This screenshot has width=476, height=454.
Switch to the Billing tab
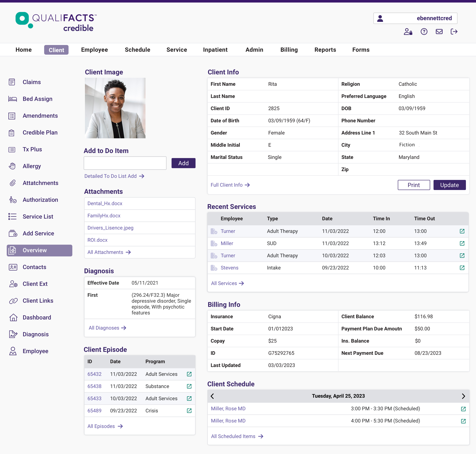click(x=289, y=50)
